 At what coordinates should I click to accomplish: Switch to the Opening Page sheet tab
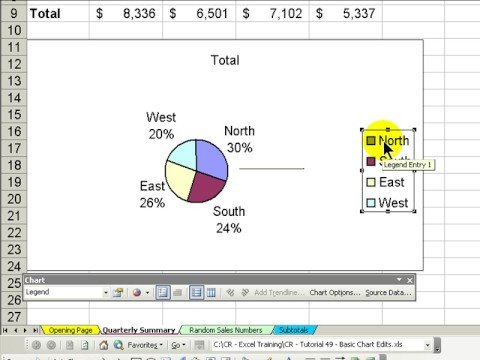coord(70,330)
